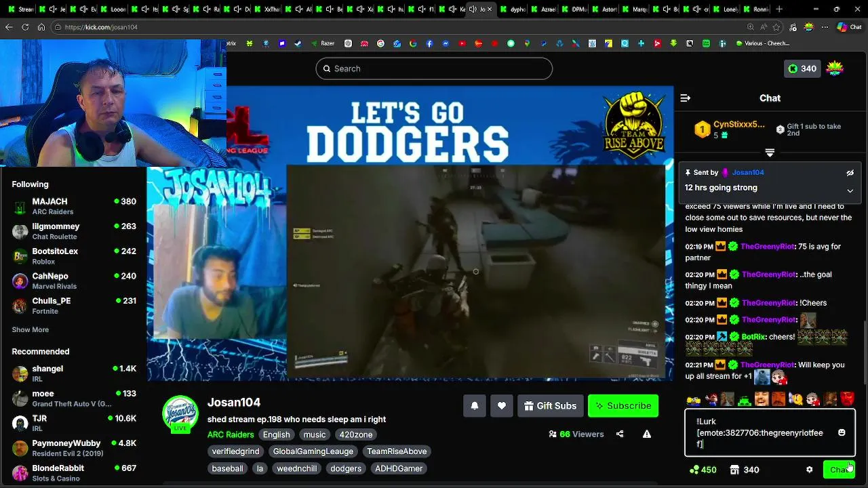Select the 420zone tag
This screenshot has width=868, height=488.
(x=356, y=434)
